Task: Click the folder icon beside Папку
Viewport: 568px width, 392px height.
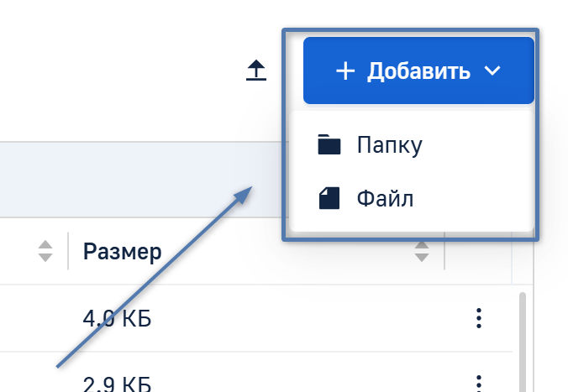Action: [329, 145]
